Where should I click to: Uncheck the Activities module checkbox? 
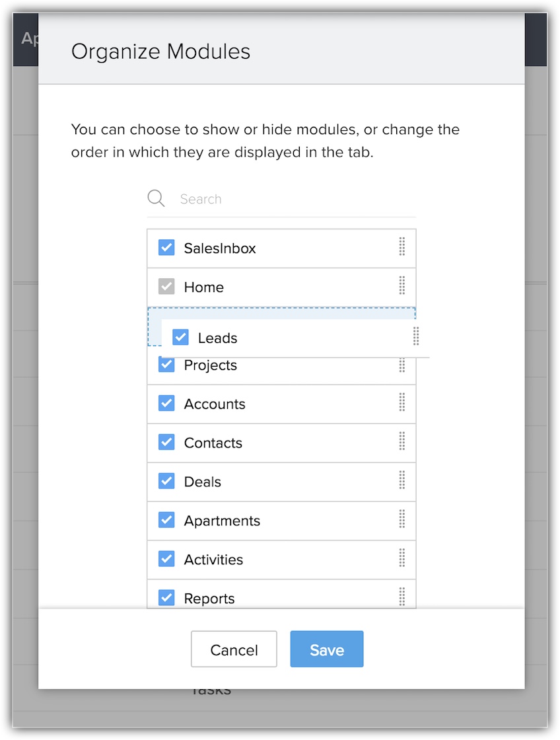point(166,560)
